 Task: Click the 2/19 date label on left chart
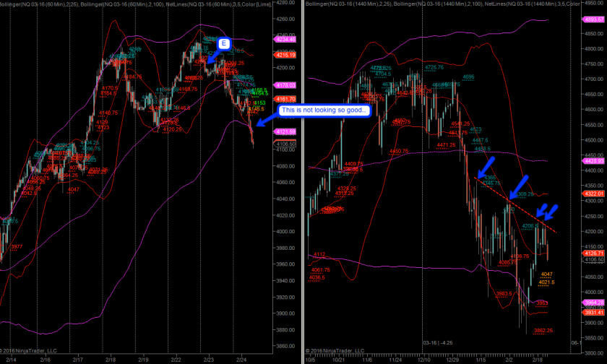point(143,360)
